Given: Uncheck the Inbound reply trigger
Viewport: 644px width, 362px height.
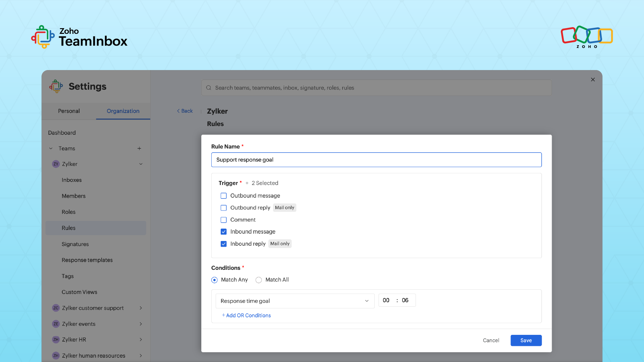Looking at the screenshot, I should click(x=224, y=244).
